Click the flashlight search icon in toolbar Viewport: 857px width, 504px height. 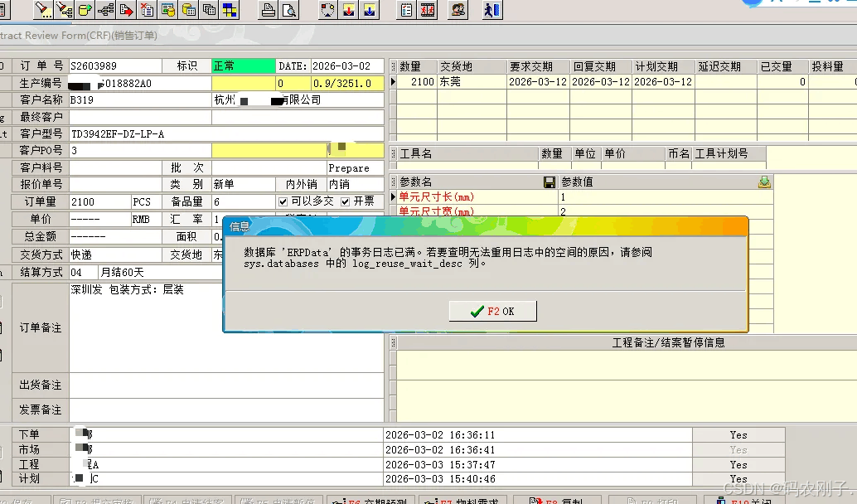44,9
